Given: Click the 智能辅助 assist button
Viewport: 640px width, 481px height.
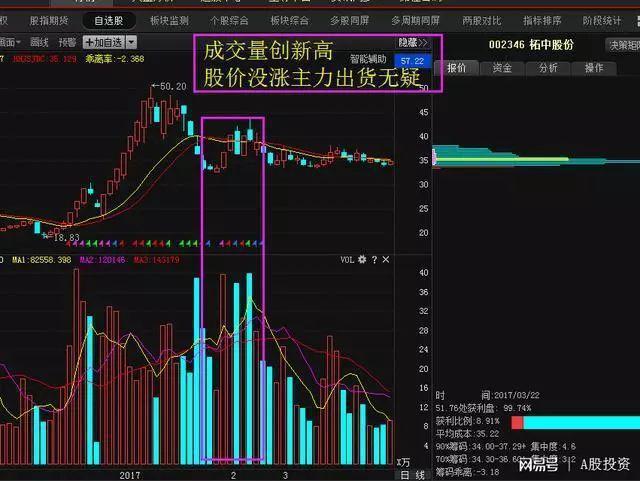Looking at the screenshot, I should tap(368, 60).
